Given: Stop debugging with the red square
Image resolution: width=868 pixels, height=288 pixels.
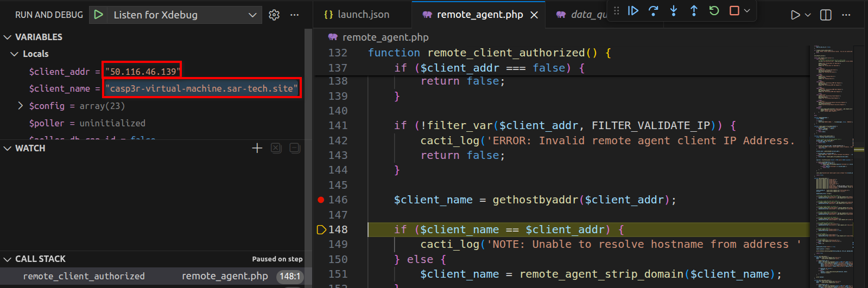Looking at the screenshot, I should pos(734,11).
